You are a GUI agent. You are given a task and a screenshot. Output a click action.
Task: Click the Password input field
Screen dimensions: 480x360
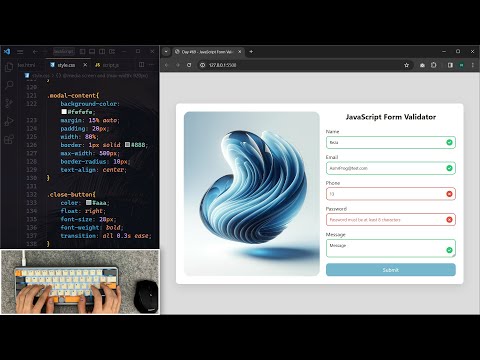point(391,219)
